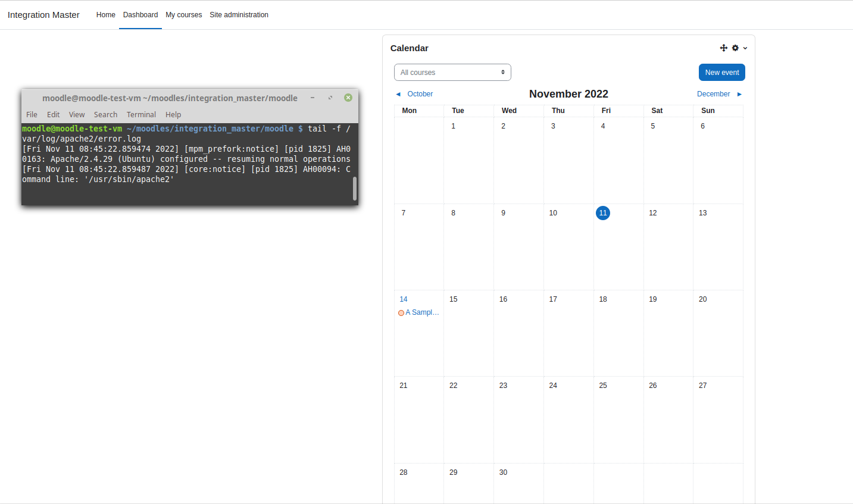Screen dimensions: 853x504
Task: Click the tail -f command text in terminal
Action: coord(186,134)
